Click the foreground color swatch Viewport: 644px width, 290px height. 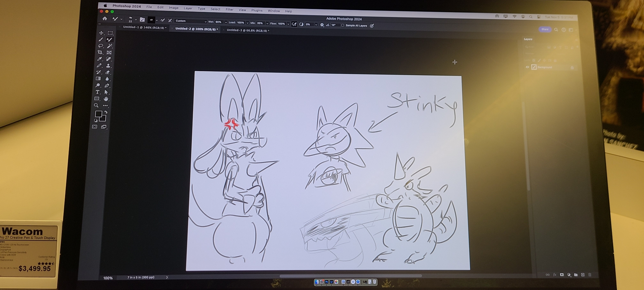coord(98,114)
